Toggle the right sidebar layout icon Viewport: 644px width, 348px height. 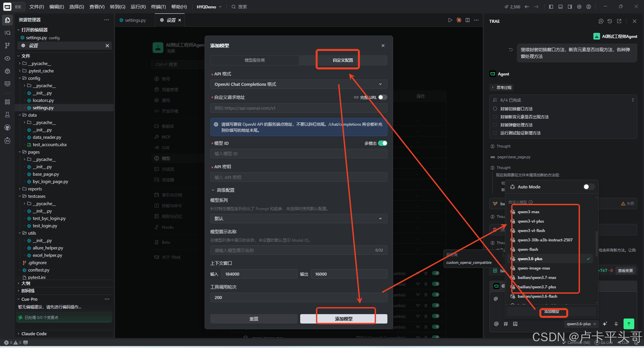tap(570, 7)
